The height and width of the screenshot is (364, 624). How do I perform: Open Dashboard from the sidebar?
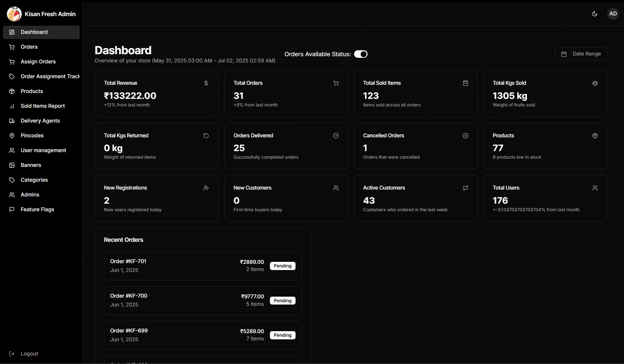coord(41,32)
